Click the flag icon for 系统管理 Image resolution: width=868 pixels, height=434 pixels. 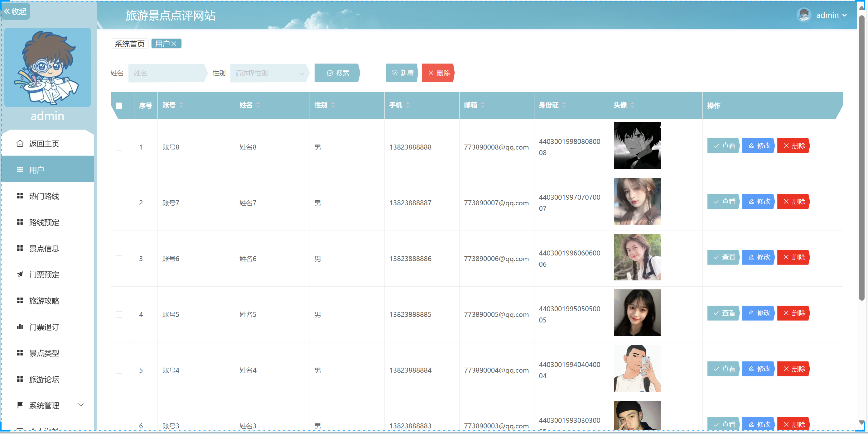tap(20, 405)
